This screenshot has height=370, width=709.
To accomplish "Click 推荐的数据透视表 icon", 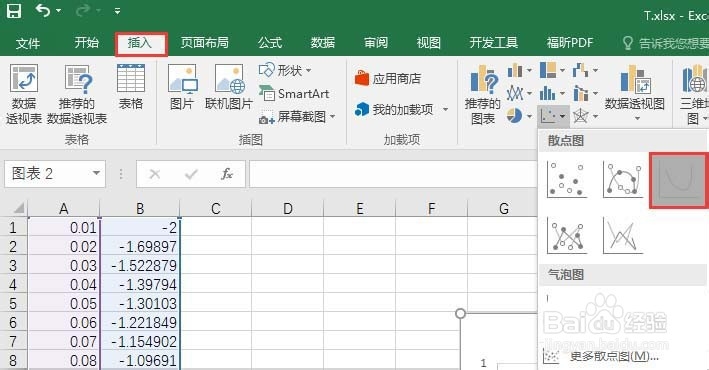I will coord(77,94).
